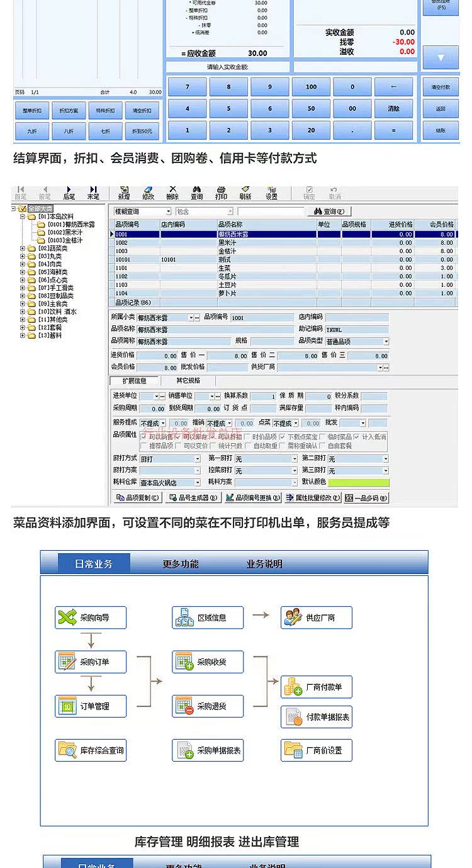Screen dimensions: 472x868
Task: Apply 九折 discount button
Action: click(32, 131)
